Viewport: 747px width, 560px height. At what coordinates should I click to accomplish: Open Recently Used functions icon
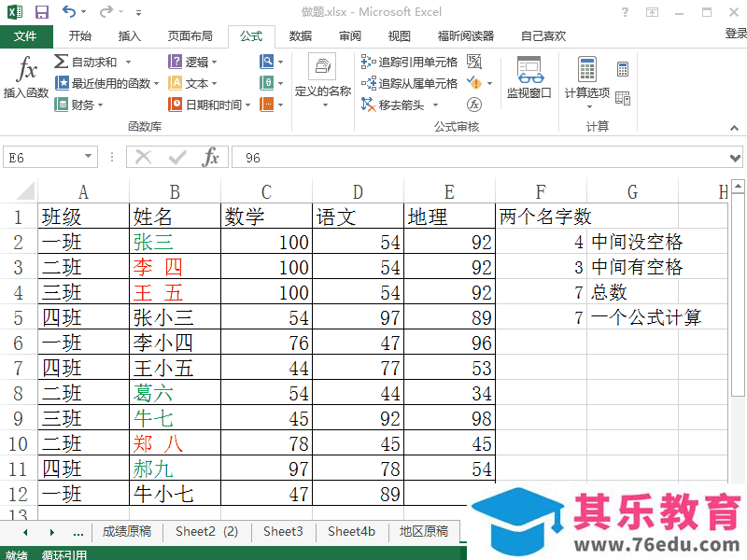point(62,83)
